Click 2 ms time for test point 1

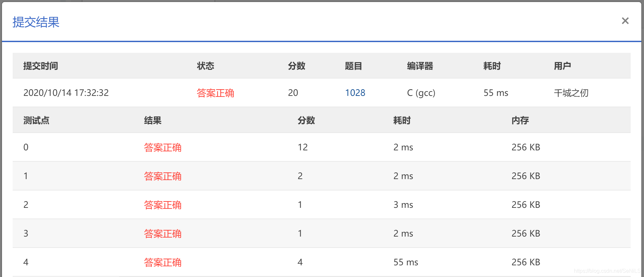point(403,176)
